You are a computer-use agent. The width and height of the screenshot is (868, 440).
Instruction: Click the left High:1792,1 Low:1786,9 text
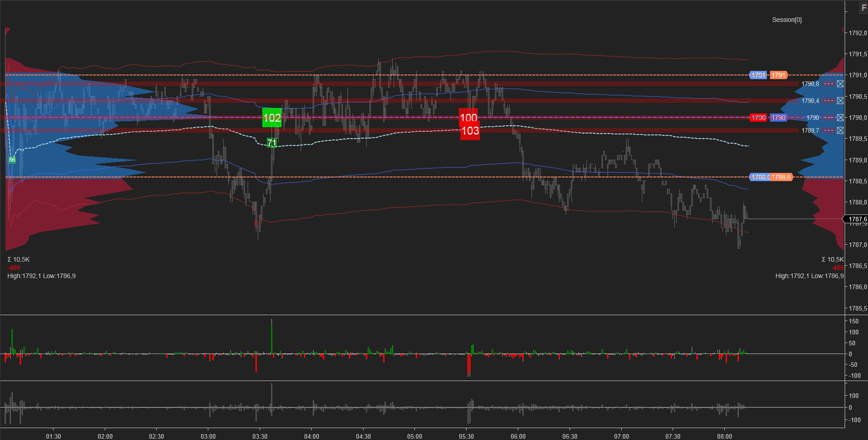[x=42, y=276]
